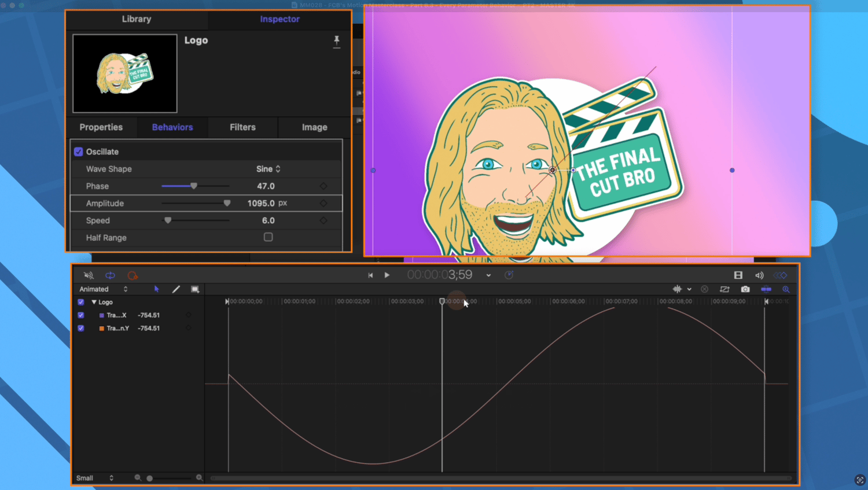This screenshot has width=868, height=490.
Task: Click the Speed slider
Action: tap(195, 220)
